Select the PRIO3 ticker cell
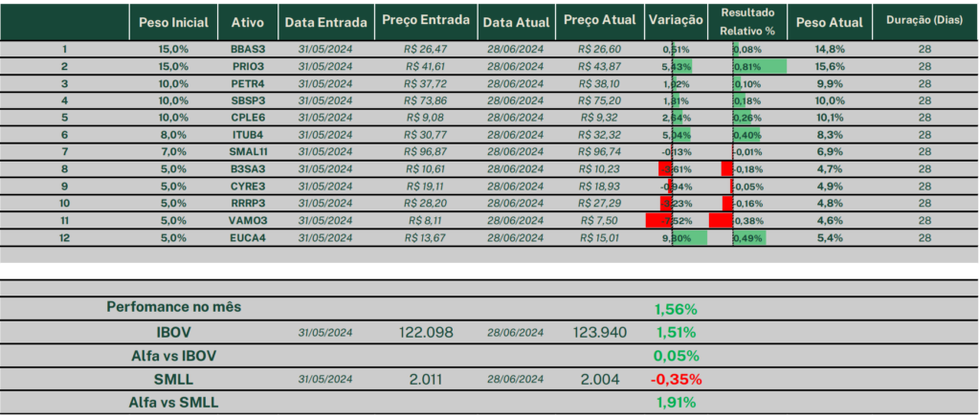This screenshot has width=980, height=418. (248, 66)
